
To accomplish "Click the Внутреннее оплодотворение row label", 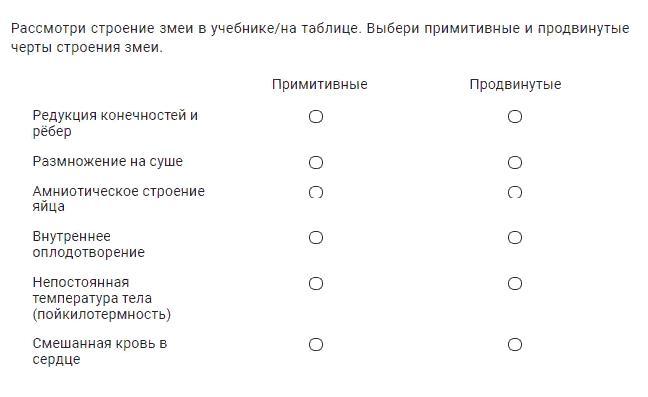I will point(88,244).
